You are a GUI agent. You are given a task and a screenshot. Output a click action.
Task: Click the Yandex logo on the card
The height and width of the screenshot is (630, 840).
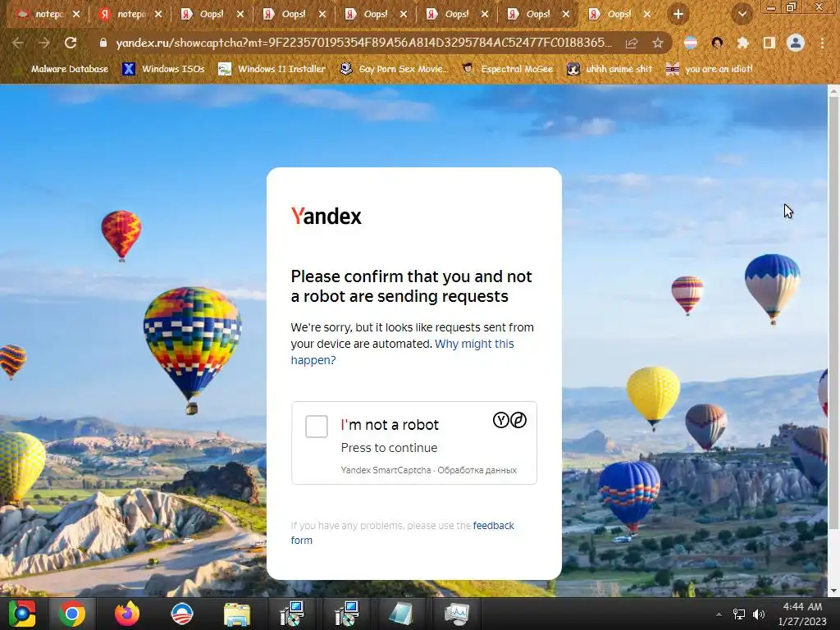tap(326, 216)
